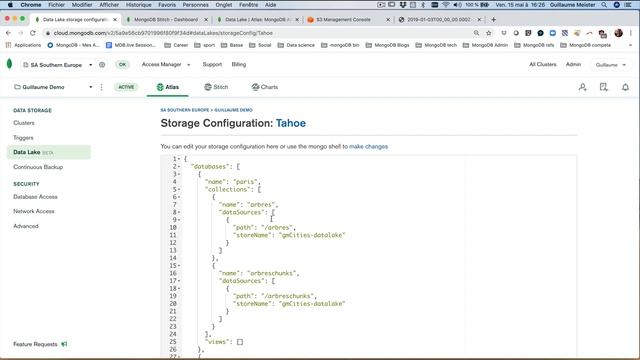Open a new Chrome tab
Screen dimensions: 640x360
click(493, 19)
